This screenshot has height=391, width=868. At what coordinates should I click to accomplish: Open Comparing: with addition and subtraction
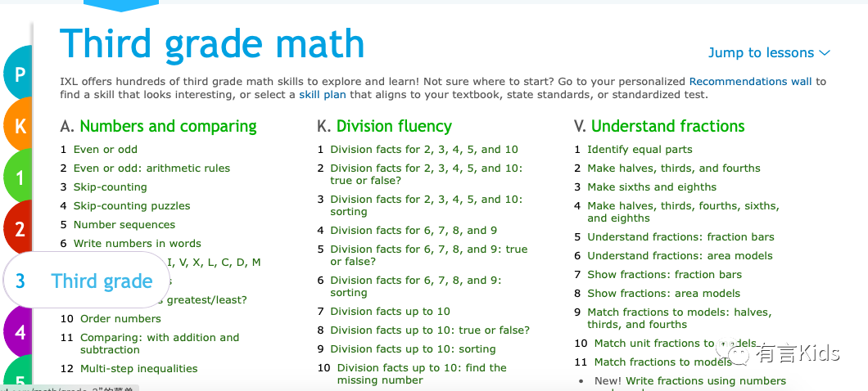160,344
